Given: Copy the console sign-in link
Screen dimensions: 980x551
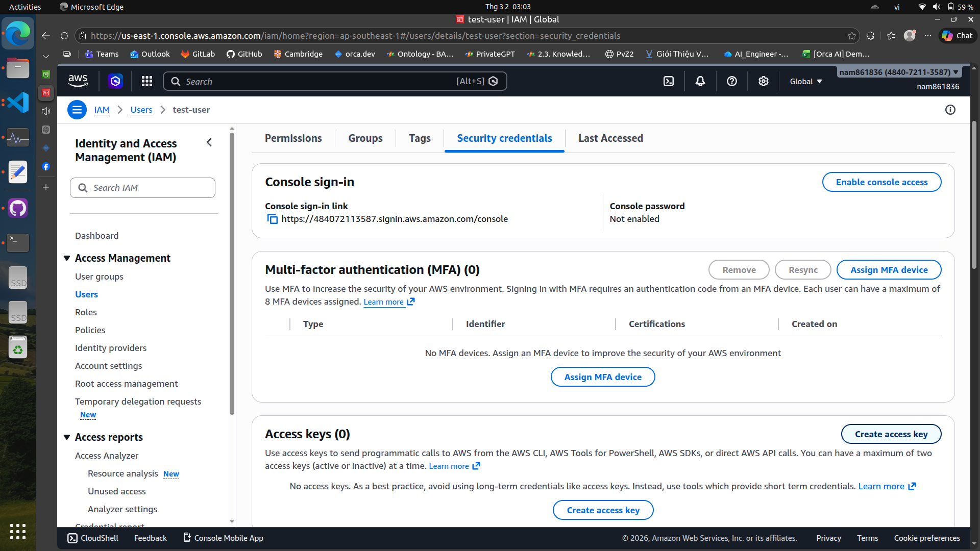Looking at the screenshot, I should 273,219.
